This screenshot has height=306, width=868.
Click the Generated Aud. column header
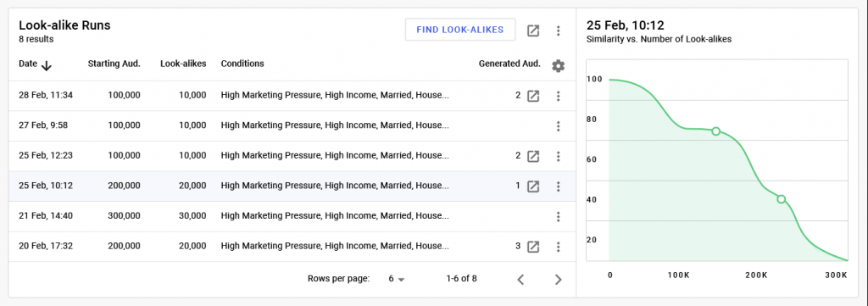click(x=509, y=64)
